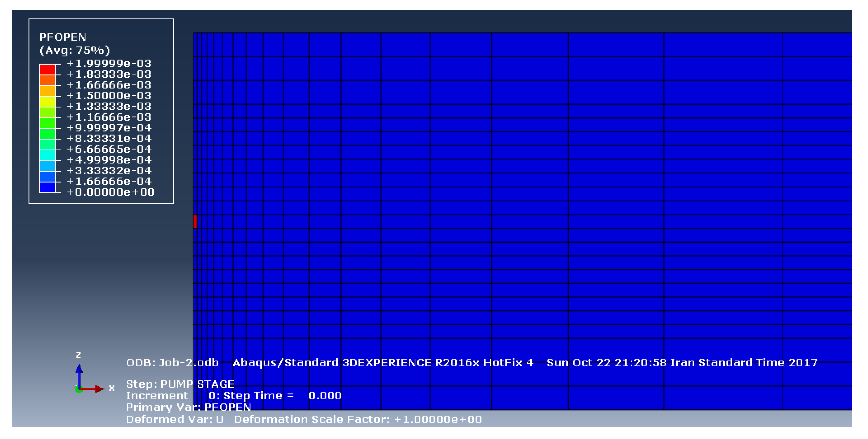Image resolution: width=868 pixels, height=439 pixels.
Task: Select the red fracture element on mesh edge
Action: 195,221
